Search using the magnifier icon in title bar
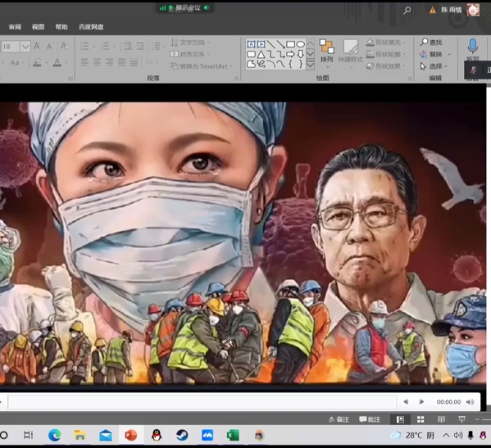 (407, 11)
